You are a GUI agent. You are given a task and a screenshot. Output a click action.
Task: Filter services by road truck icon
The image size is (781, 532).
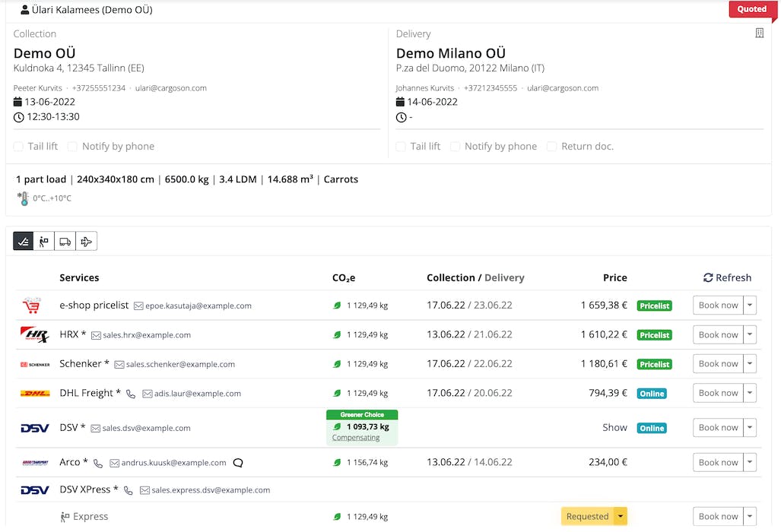65,242
